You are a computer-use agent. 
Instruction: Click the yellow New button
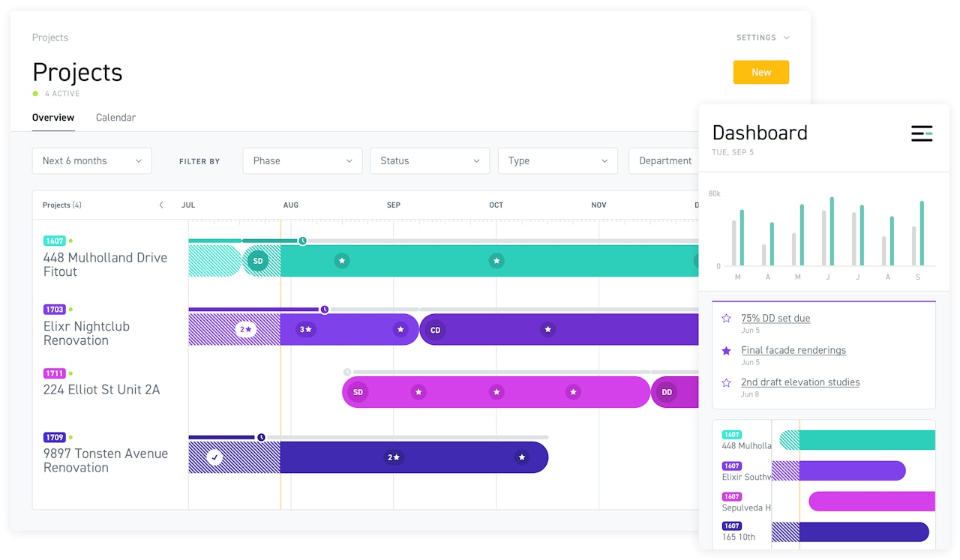click(760, 73)
